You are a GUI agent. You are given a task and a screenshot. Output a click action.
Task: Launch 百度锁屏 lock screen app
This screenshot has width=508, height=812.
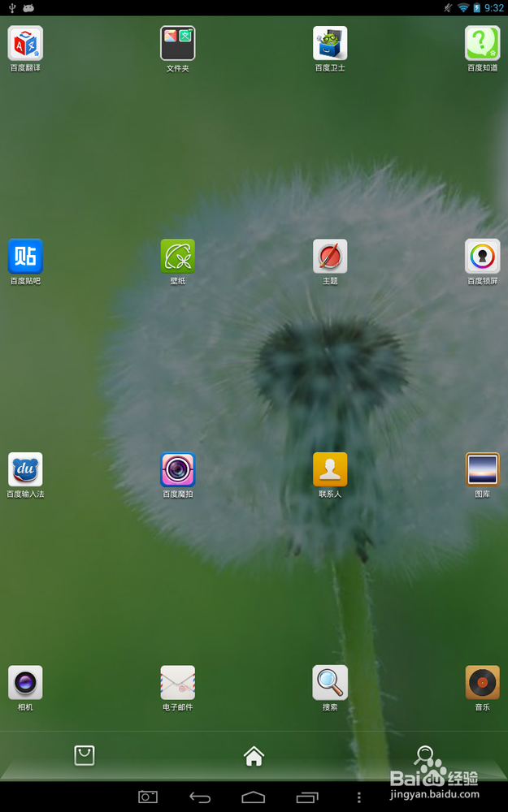[x=483, y=257]
